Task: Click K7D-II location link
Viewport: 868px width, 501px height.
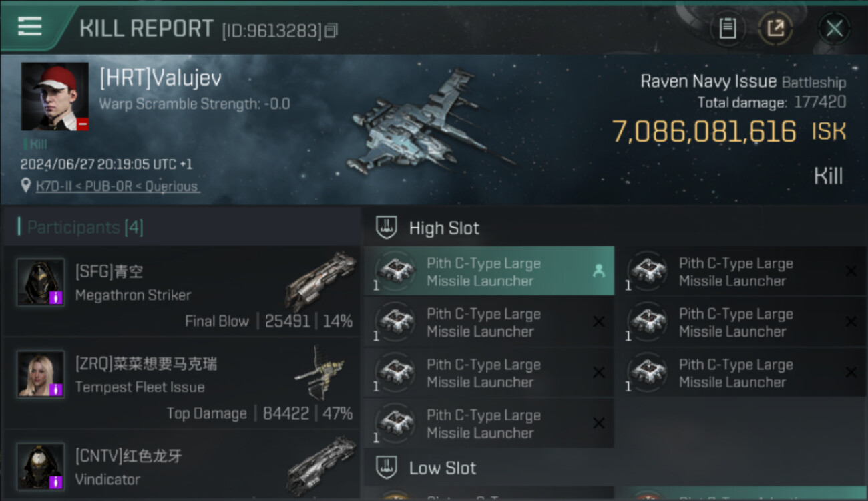Action: [117, 186]
